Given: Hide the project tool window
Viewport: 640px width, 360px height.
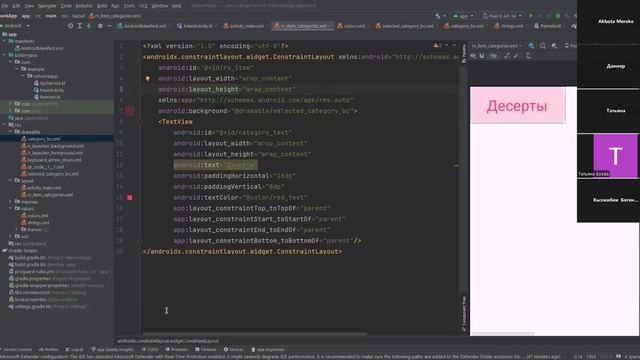Looking at the screenshot, I should point(109,26).
